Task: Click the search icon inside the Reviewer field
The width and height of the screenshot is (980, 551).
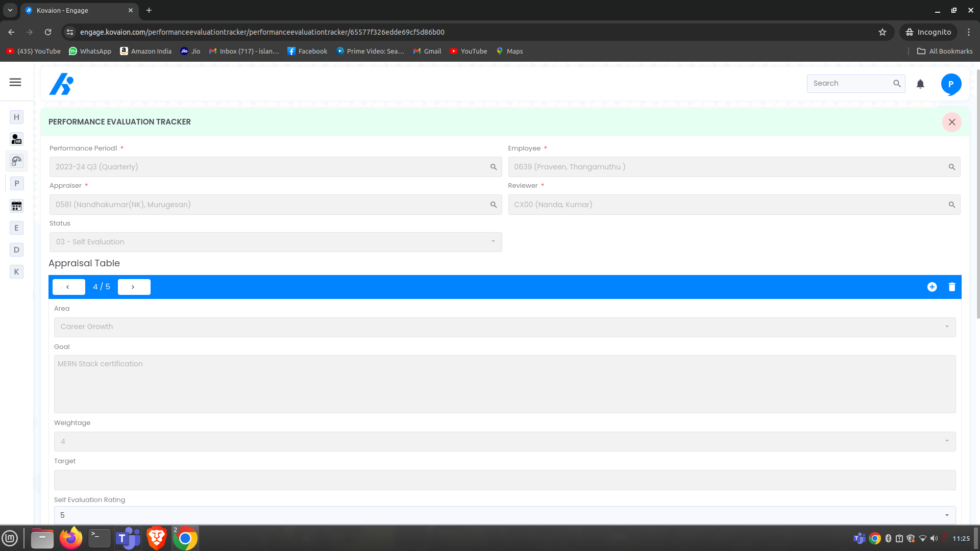Action: click(x=952, y=205)
